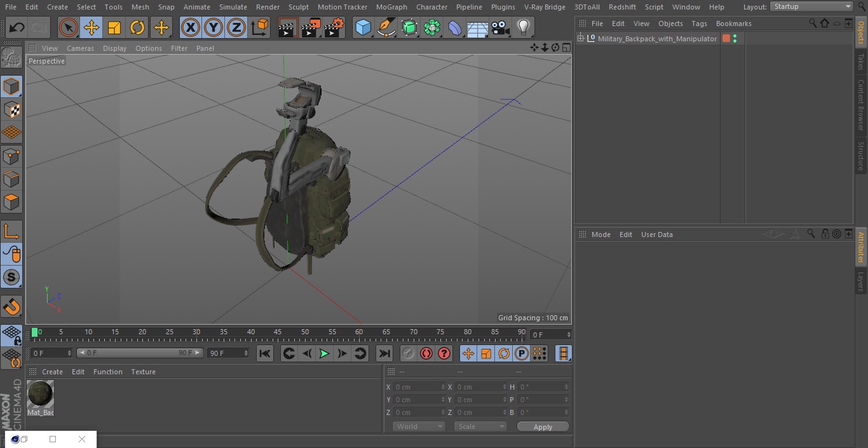Image resolution: width=868 pixels, height=448 pixels.
Task: Go to end of animation
Action: point(384,353)
